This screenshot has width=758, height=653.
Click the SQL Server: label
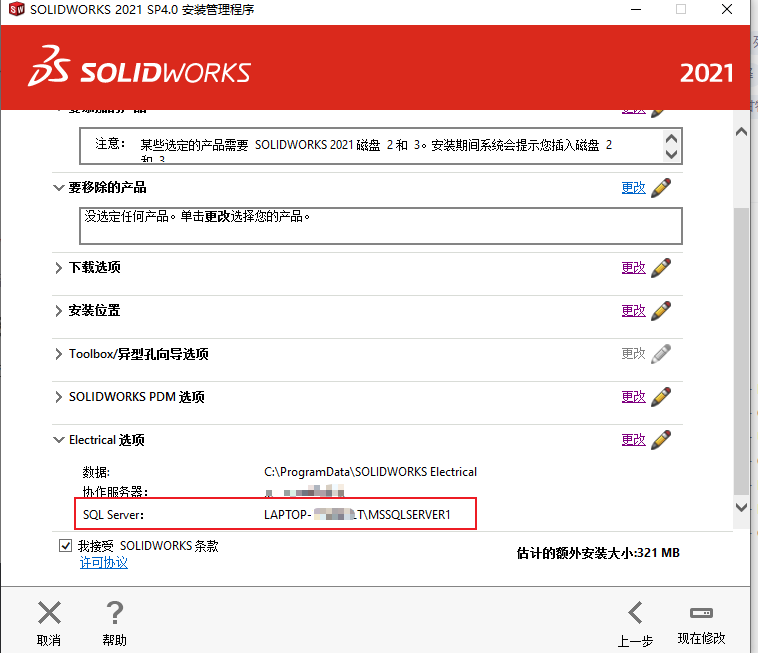[113, 515]
